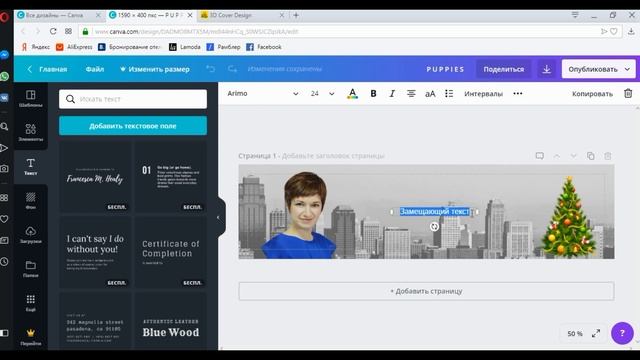Change text alignment

click(x=411, y=93)
